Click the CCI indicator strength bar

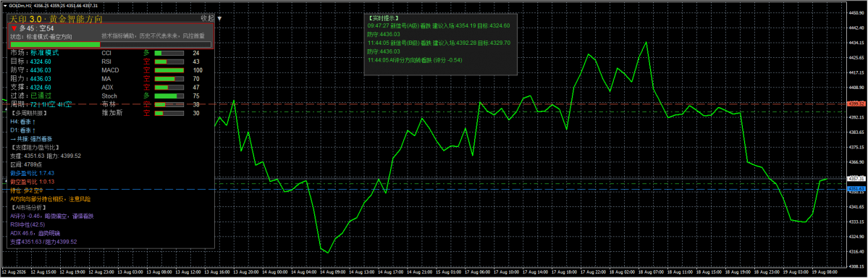click(x=169, y=53)
